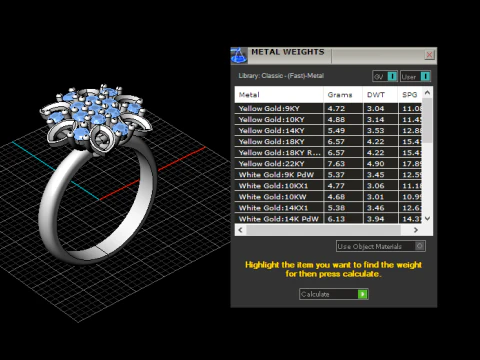480x360 pixels.
Task: Select the Yellow Gold:10KY row
Action: (328, 119)
